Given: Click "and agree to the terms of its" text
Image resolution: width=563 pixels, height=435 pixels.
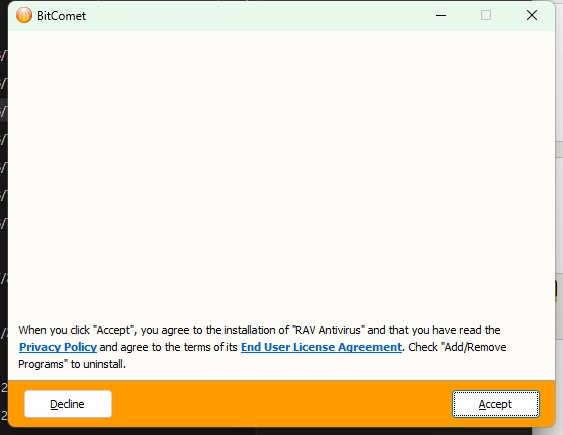Looking at the screenshot, I should tap(169, 347).
